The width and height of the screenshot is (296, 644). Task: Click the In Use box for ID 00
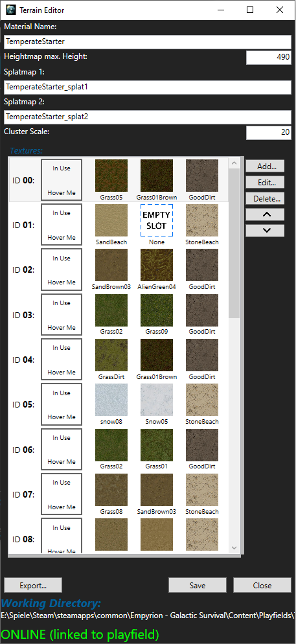click(62, 180)
